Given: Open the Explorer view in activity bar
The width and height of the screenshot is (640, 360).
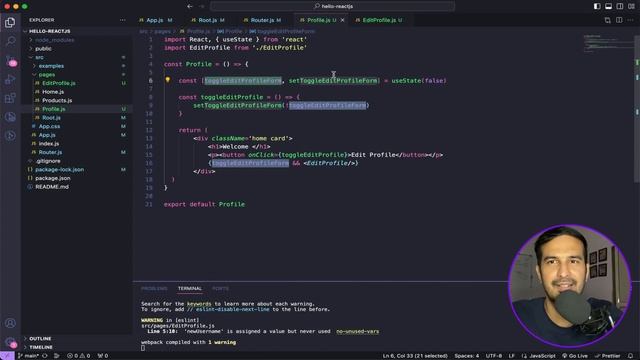Looking at the screenshot, I should click(10, 22).
